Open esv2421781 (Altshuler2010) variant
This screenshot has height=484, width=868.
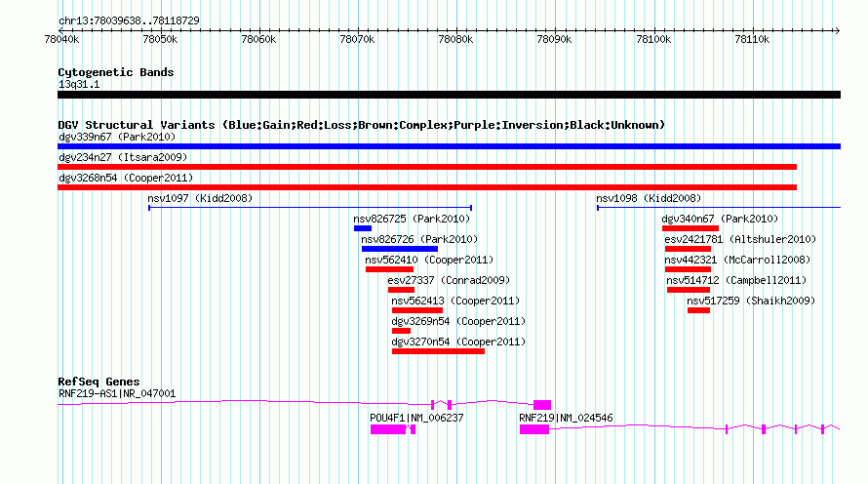click(740, 239)
